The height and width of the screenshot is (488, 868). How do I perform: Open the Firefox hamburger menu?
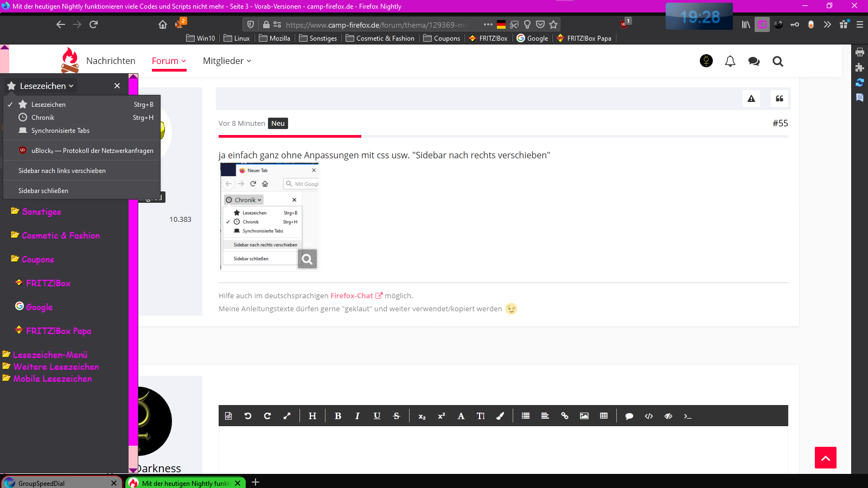tap(860, 24)
